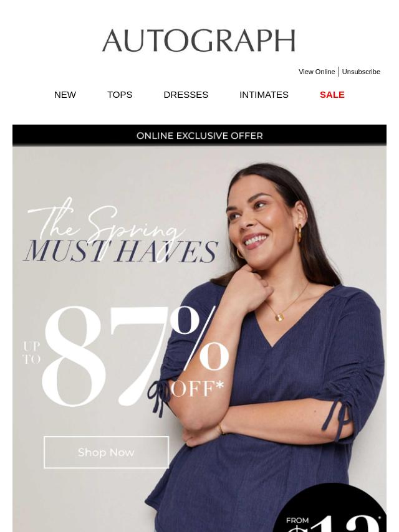Click the AUTOGRAPH brand logo
The height and width of the screenshot is (532, 399).
pyautogui.click(x=199, y=40)
